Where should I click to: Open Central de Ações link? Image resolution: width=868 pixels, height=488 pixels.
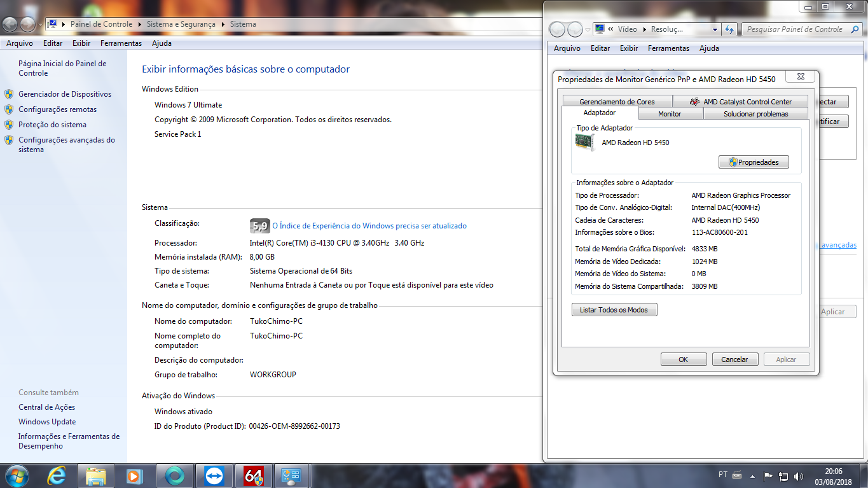click(46, 407)
